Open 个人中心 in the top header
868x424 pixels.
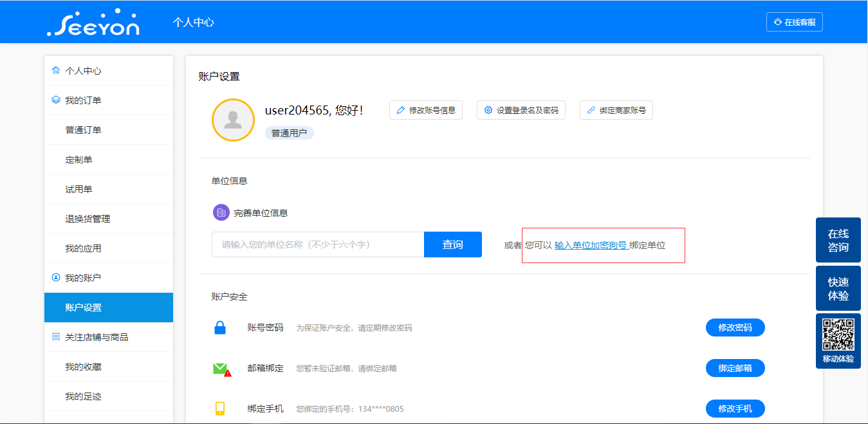pos(193,22)
